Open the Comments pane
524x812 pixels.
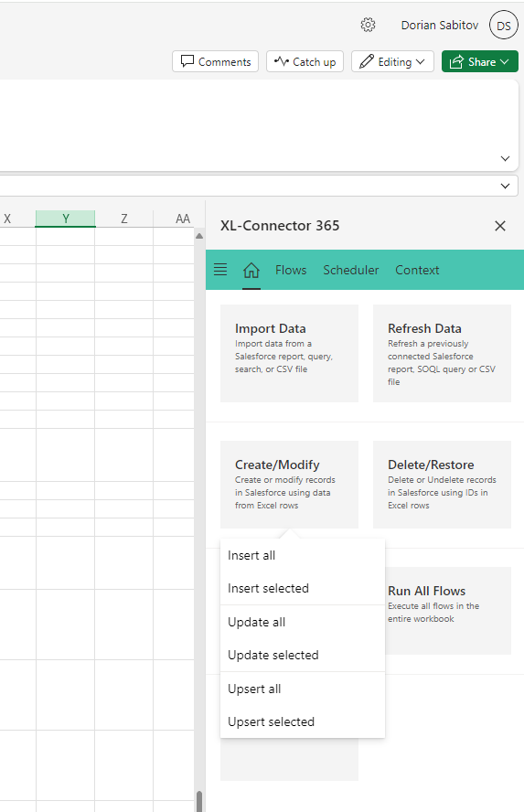216,61
